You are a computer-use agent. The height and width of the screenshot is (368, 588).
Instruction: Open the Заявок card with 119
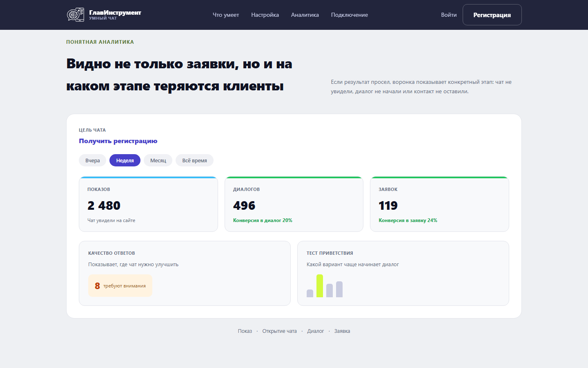pyautogui.click(x=439, y=204)
